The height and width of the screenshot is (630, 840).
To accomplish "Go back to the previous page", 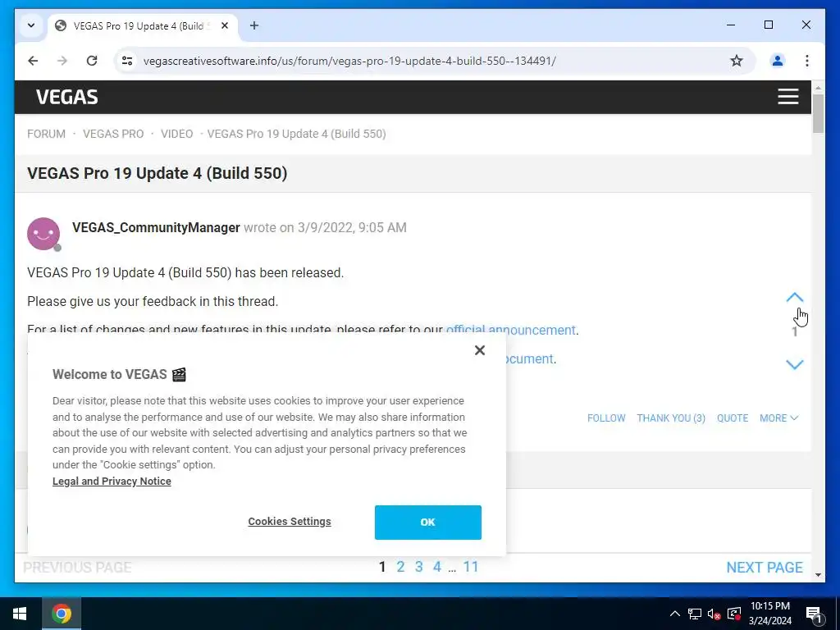I will click(x=33, y=61).
